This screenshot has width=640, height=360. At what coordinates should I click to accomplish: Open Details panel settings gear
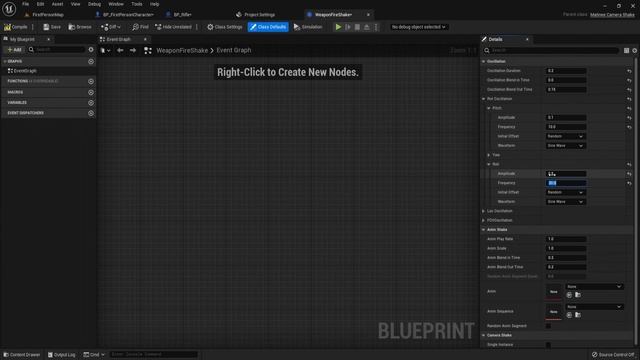pyautogui.click(x=635, y=50)
